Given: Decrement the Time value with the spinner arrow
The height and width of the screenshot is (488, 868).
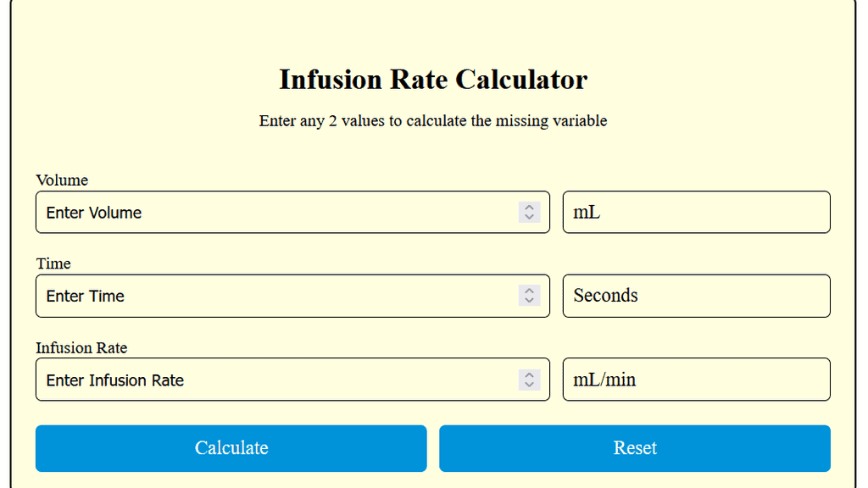Looking at the screenshot, I should (529, 301).
